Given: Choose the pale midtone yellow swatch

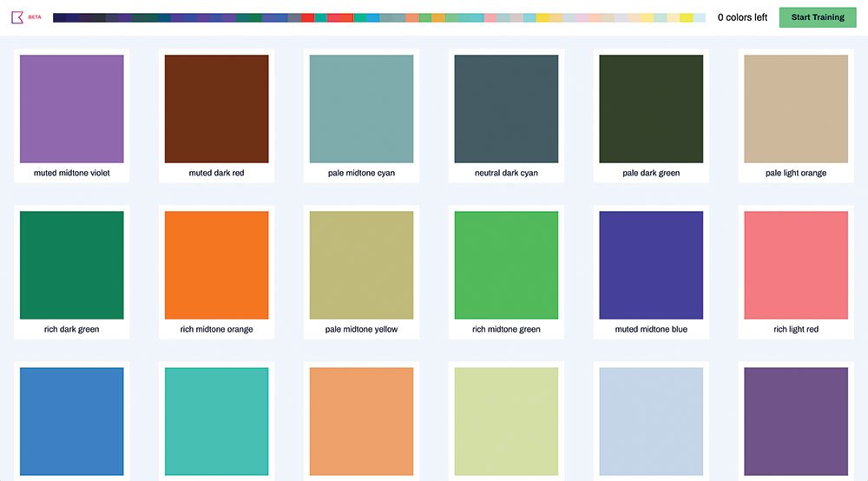Looking at the screenshot, I should pos(361,265).
